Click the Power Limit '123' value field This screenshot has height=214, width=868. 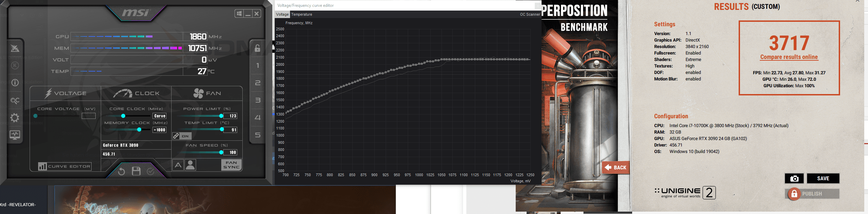[x=230, y=116]
